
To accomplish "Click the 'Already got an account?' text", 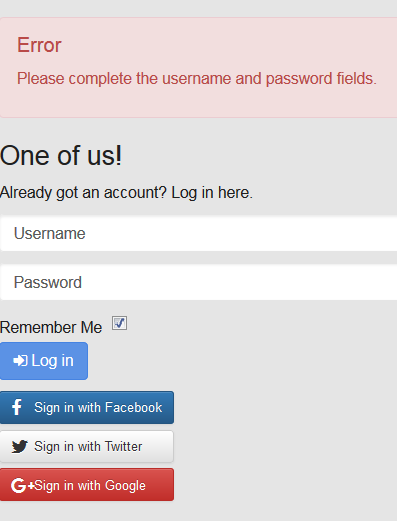I will click(83, 193).
